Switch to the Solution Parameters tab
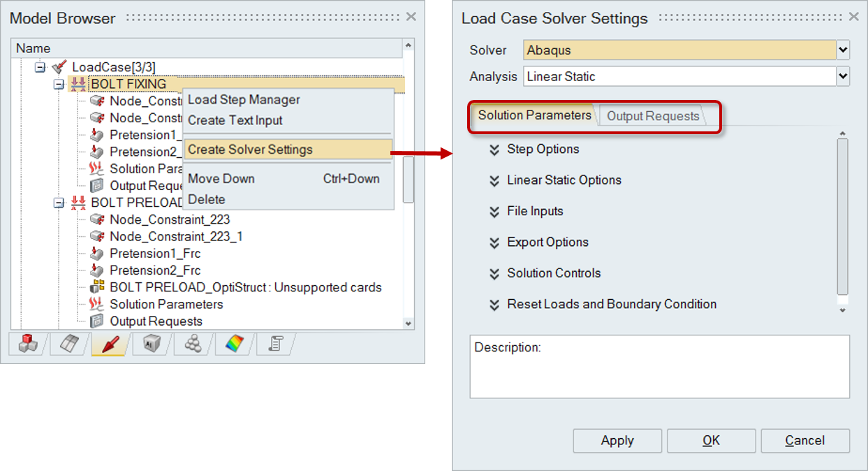This screenshot has height=471, width=868. click(534, 115)
